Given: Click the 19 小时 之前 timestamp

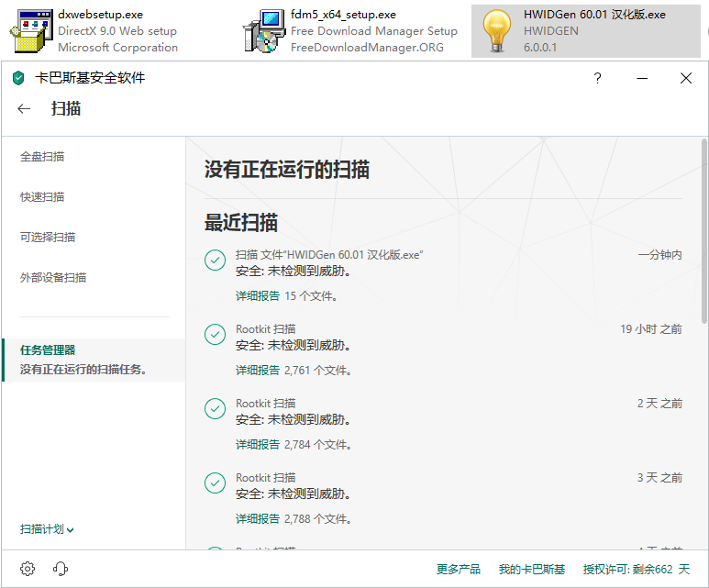Looking at the screenshot, I should click(651, 328).
